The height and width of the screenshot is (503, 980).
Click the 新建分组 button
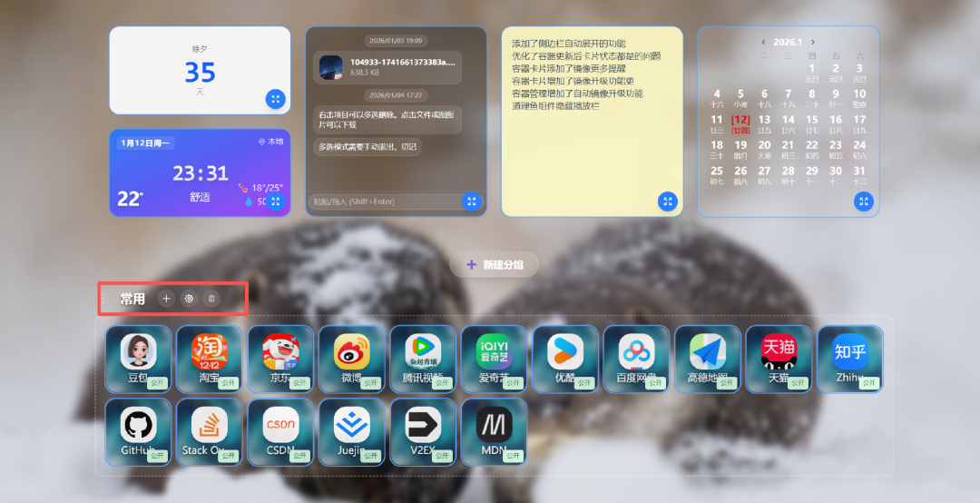[495, 264]
